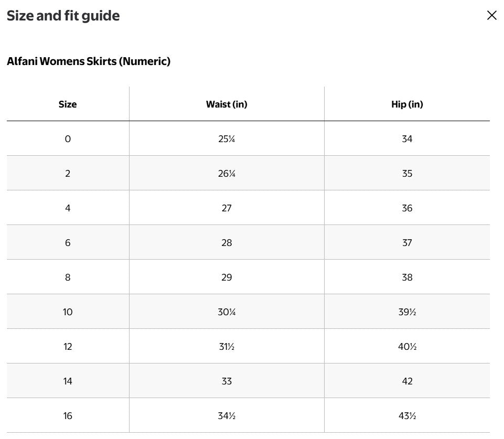The image size is (504, 439).
Task: Select the hip value 37
Action: [407, 243]
